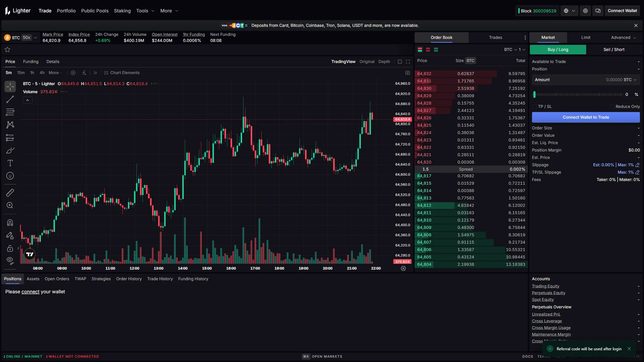Switch to Sell / Short side
644x362 pixels.
(614, 50)
